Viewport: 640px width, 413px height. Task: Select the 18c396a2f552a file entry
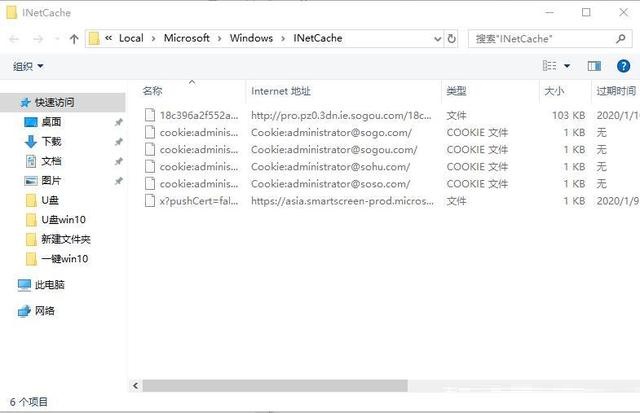(x=198, y=115)
